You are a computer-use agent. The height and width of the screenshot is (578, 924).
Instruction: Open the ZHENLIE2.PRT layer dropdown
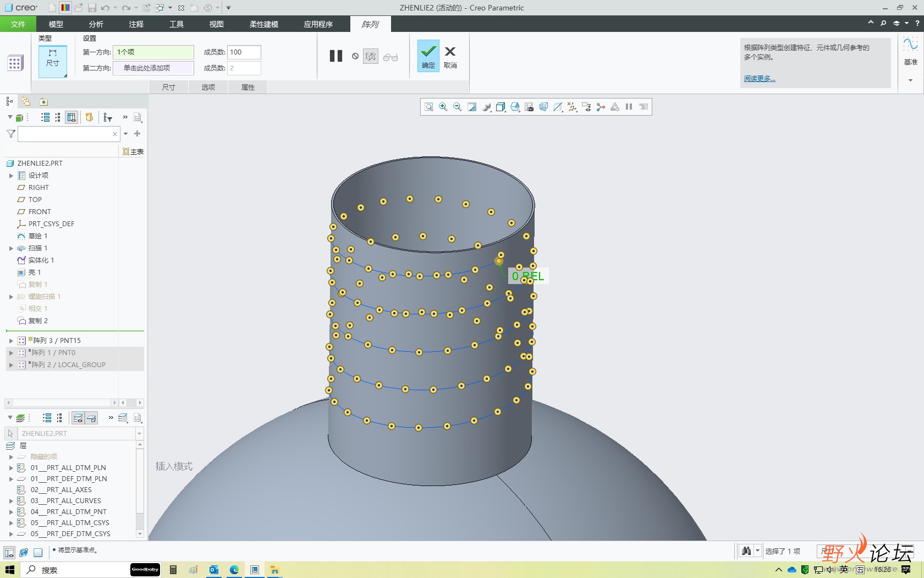click(139, 434)
